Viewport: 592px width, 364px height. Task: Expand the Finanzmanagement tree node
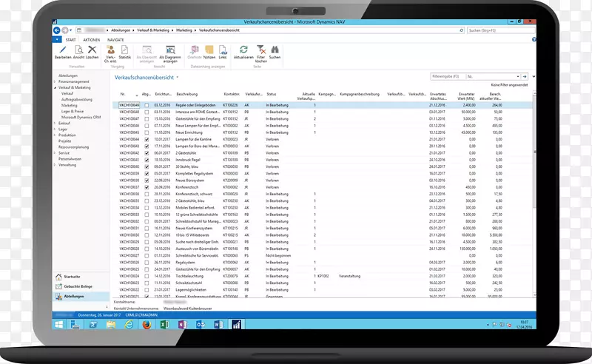(55, 81)
